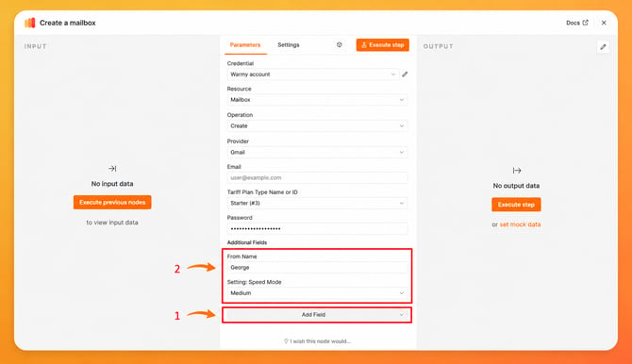The height and width of the screenshot is (364, 632).
Task: Click the Warmy node logo icon
Action: pos(30,23)
